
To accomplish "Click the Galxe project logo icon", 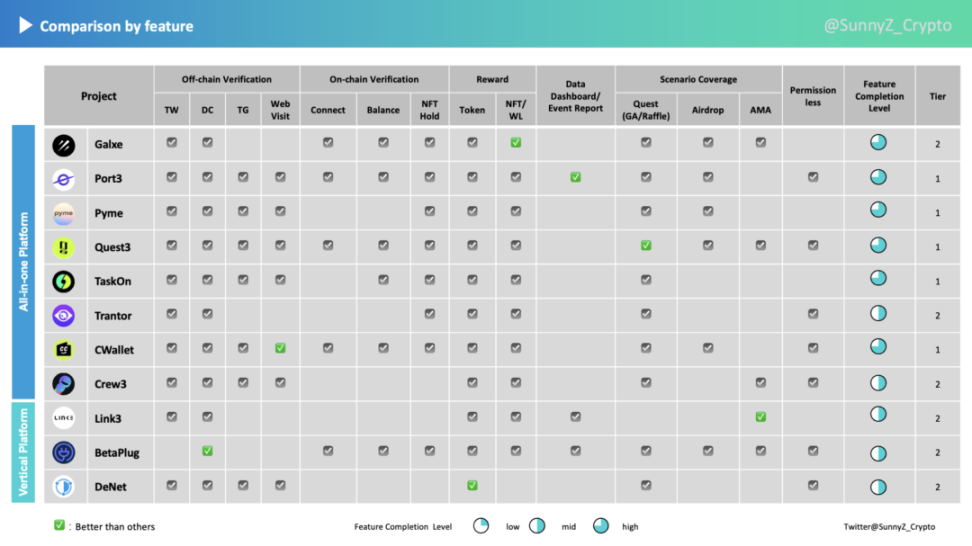I will (63, 145).
